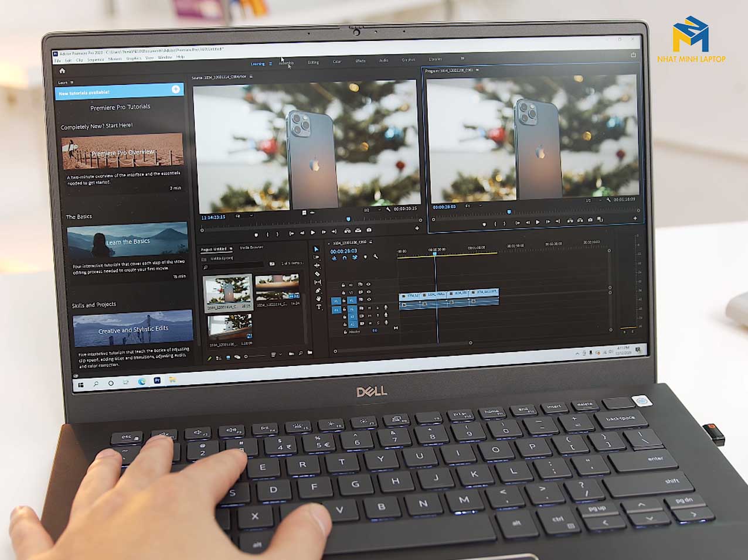The height and width of the screenshot is (560, 748).
Task: Play the Source monitor
Action: (x=313, y=233)
